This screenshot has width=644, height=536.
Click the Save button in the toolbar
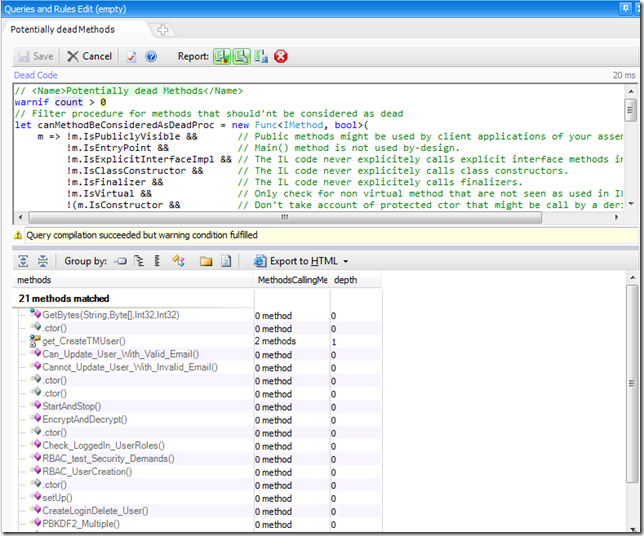[x=35, y=57]
